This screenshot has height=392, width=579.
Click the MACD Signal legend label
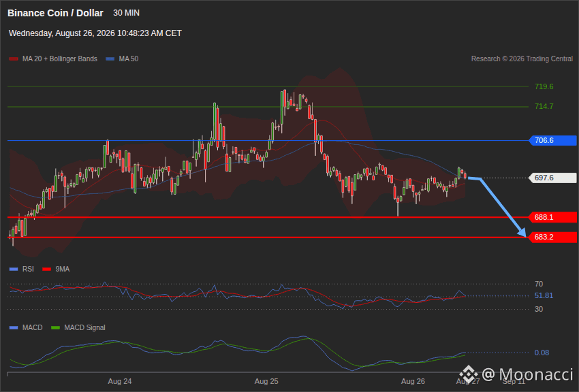[x=84, y=328]
